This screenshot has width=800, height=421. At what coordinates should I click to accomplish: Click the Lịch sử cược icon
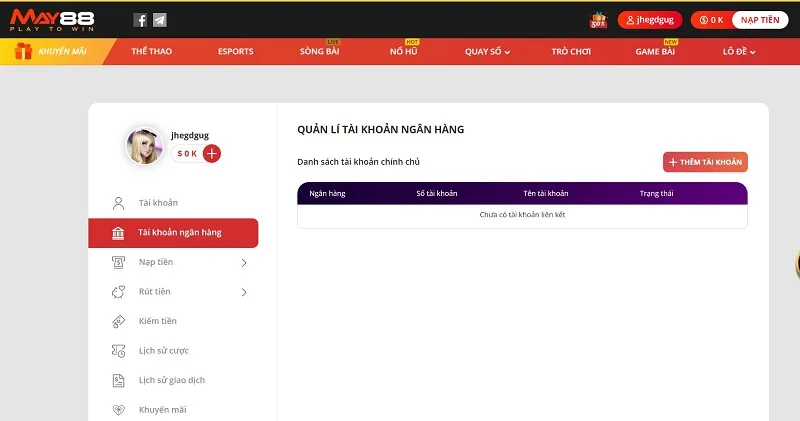click(x=118, y=351)
